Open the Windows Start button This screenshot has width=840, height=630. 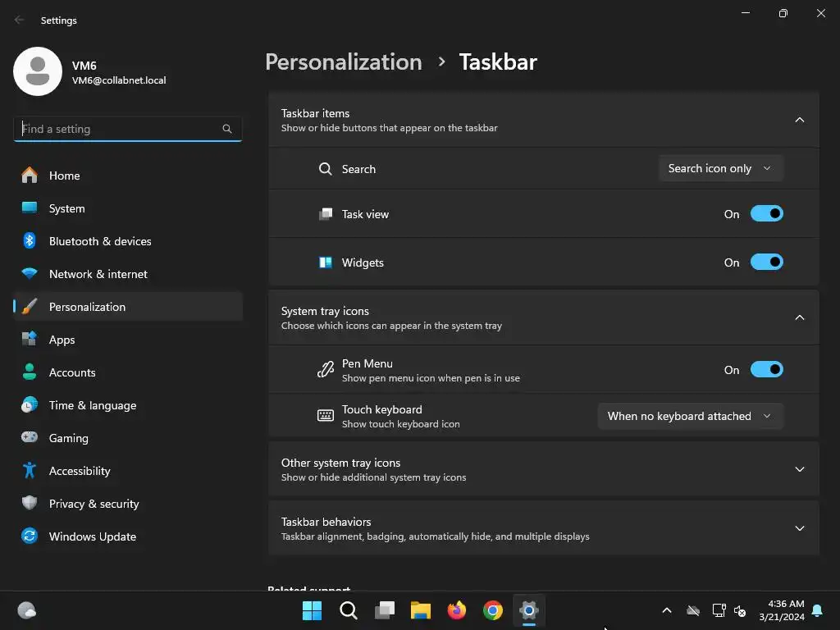pos(312,610)
